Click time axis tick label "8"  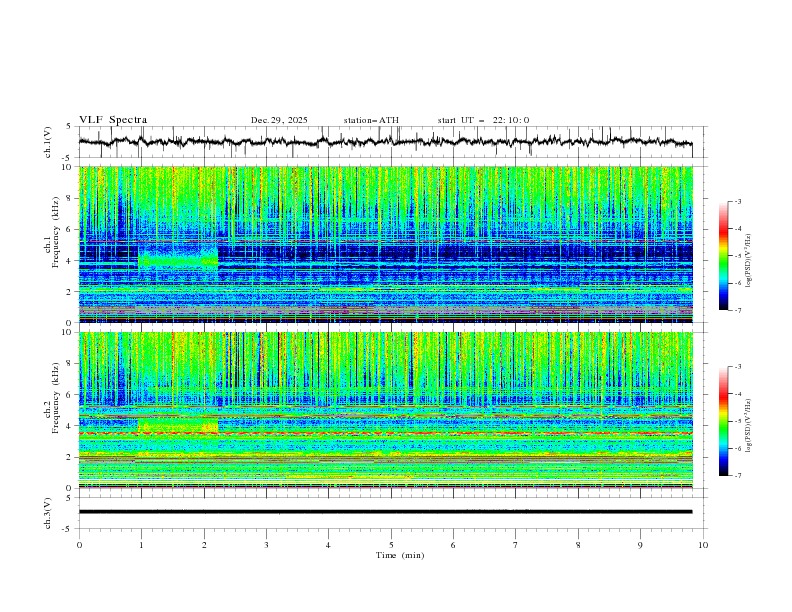pos(578,545)
